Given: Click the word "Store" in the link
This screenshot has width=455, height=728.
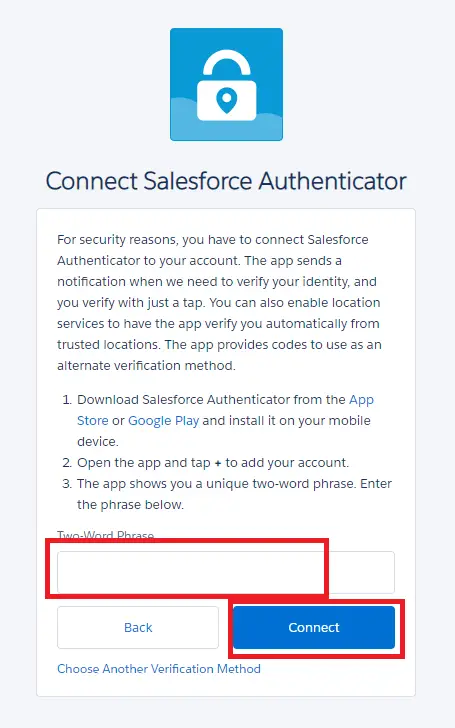Looking at the screenshot, I should click(x=92, y=421).
